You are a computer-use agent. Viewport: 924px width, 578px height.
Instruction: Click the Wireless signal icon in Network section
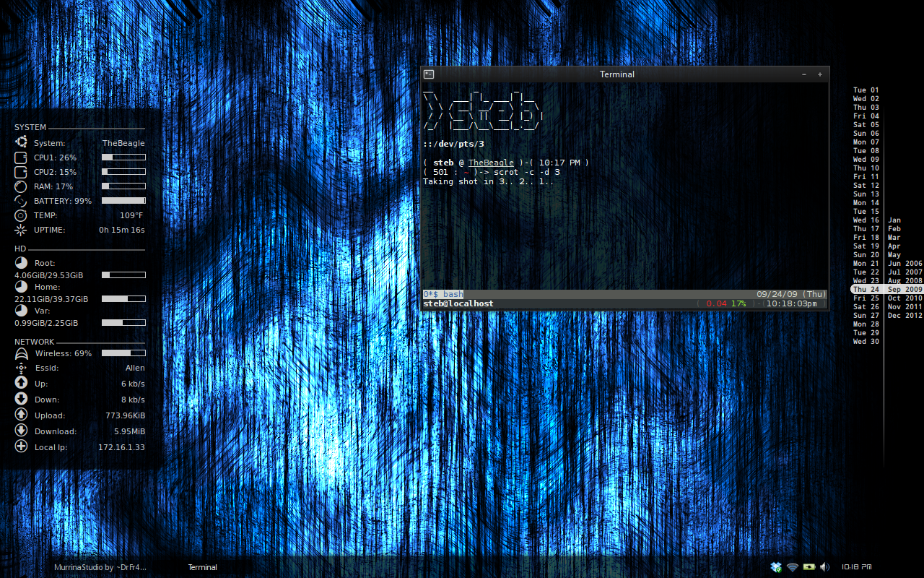[21, 353]
